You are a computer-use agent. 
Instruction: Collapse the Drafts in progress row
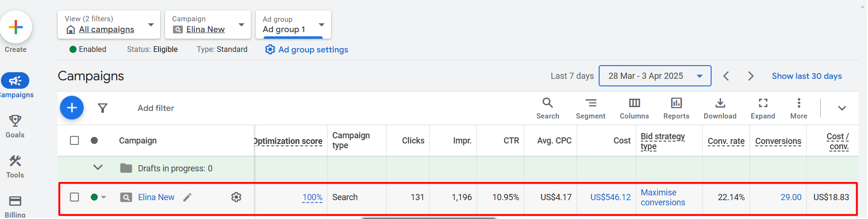(98, 168)
